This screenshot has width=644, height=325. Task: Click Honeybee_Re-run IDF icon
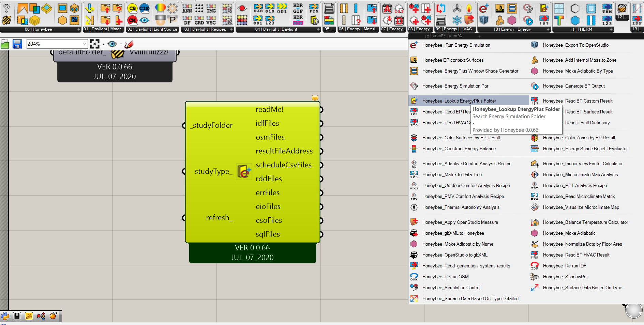535,266
